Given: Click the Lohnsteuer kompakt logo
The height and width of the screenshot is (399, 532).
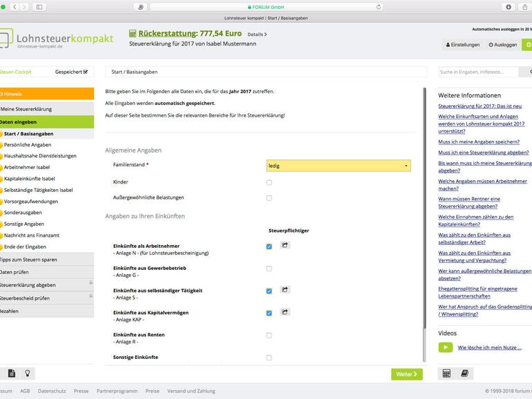Looking at the screenshot, I should [x=57, y=39].
